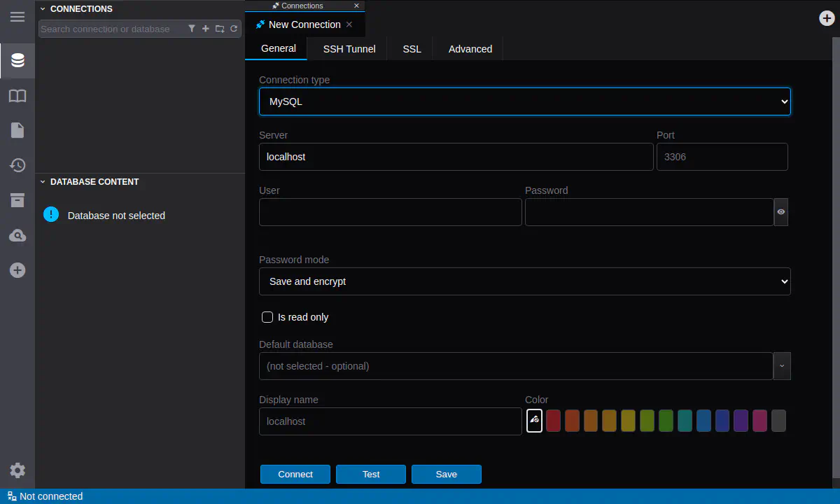Select the no-color option in Color row
The height and width of the screenshot is (504, 840).
point(534,421)
